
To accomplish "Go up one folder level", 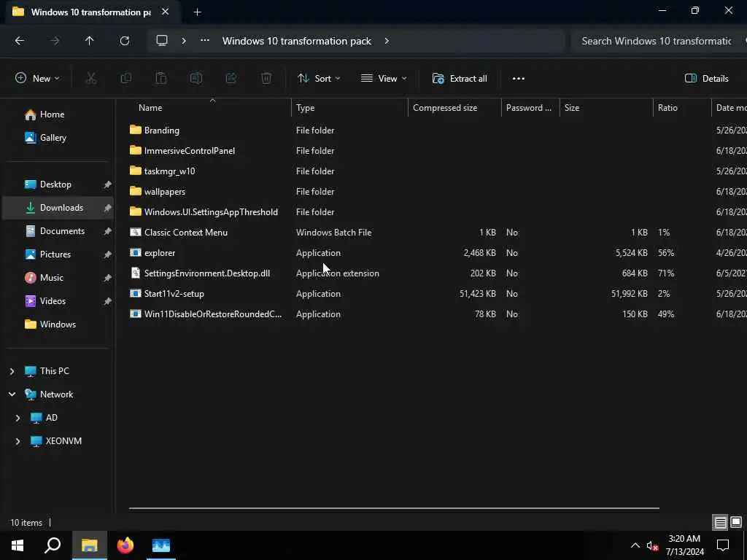I will pyautogui.click(x=89, y=41).
